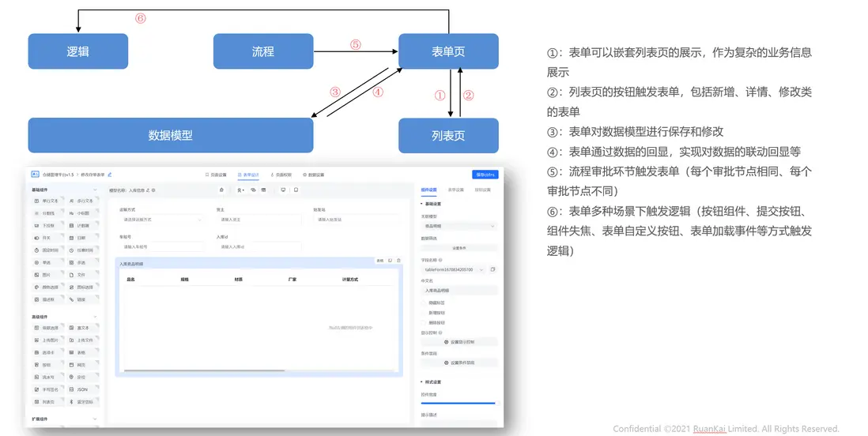This screenshot has width=868, height=436.
Task: Choose the 开关 switch component
Action: coord(47,238)
